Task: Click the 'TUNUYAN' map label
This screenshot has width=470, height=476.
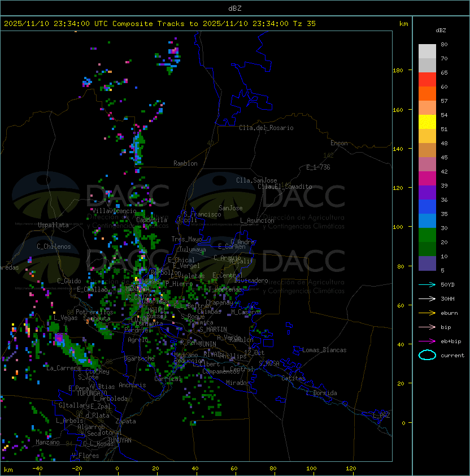Action: point(120,440)
